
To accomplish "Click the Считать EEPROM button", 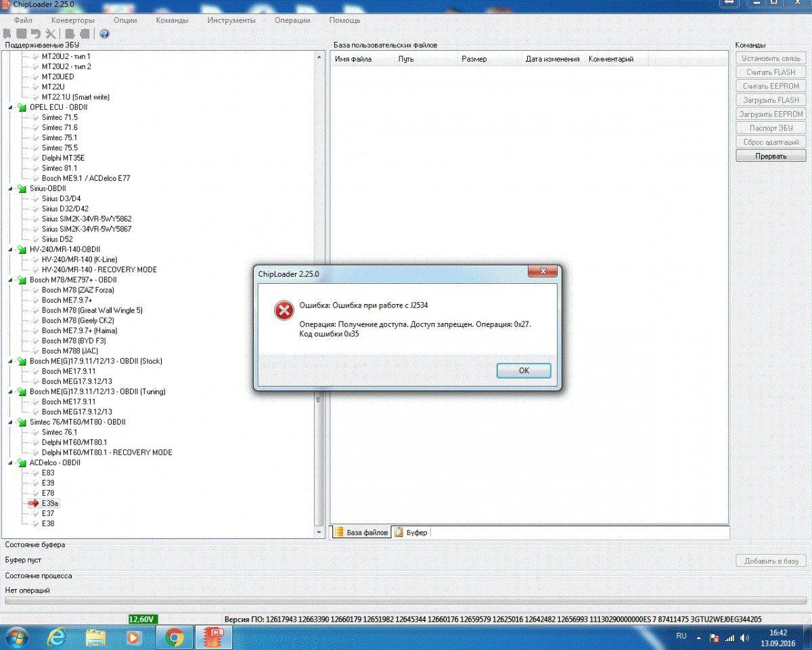I will (x=771, y=86).
